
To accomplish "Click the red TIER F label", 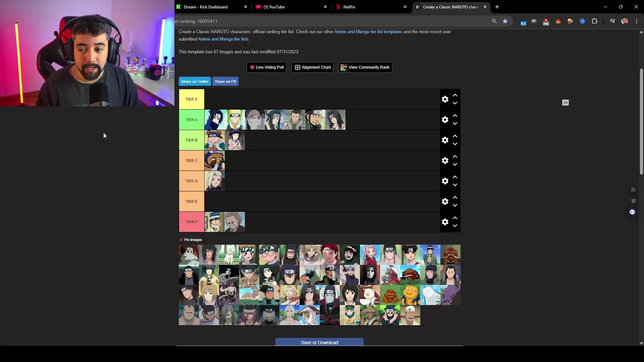I will pos(191,222).
